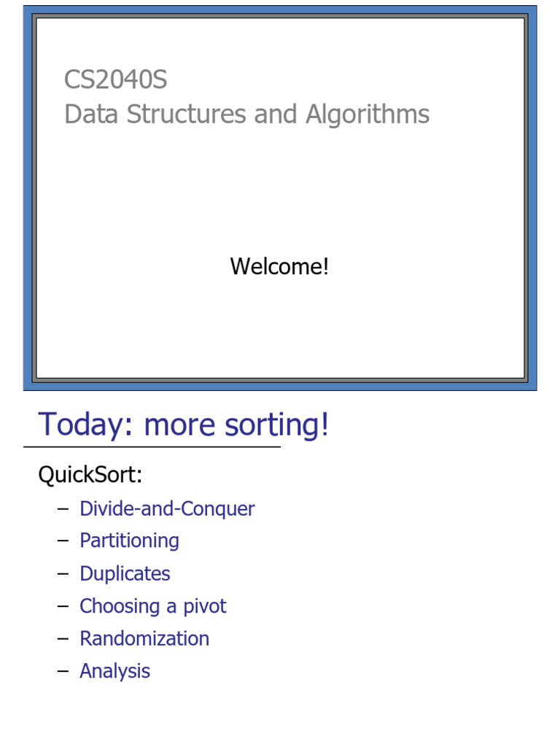
Task: Click the horizontal rule under the sorting heading
Action: 152,446
